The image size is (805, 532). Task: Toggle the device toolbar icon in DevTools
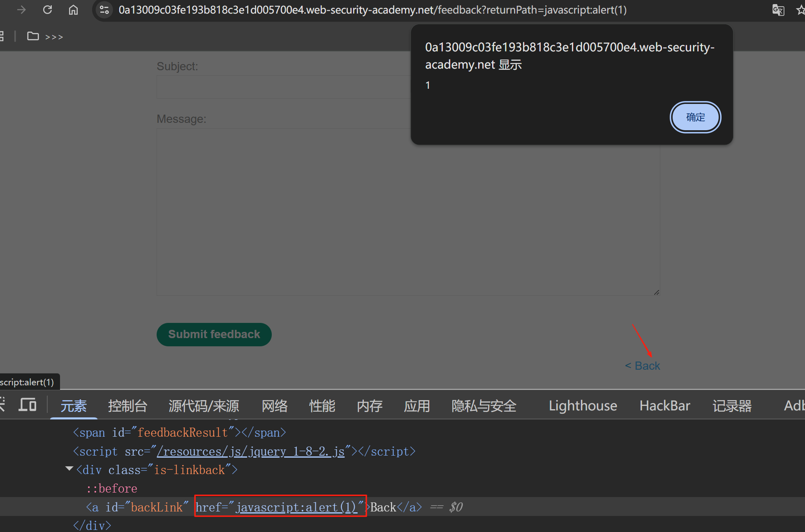click(28, 405)
